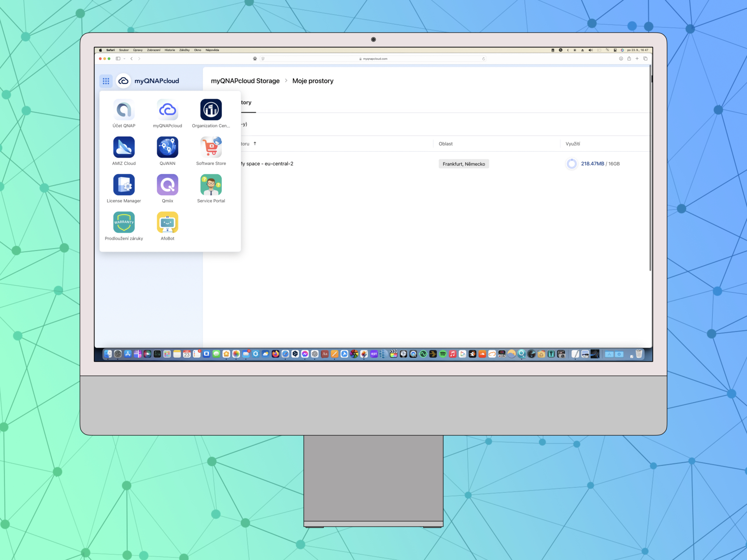Launch the AfoBot assistant
The image size is (747, 560).
[x=167, y=222]
